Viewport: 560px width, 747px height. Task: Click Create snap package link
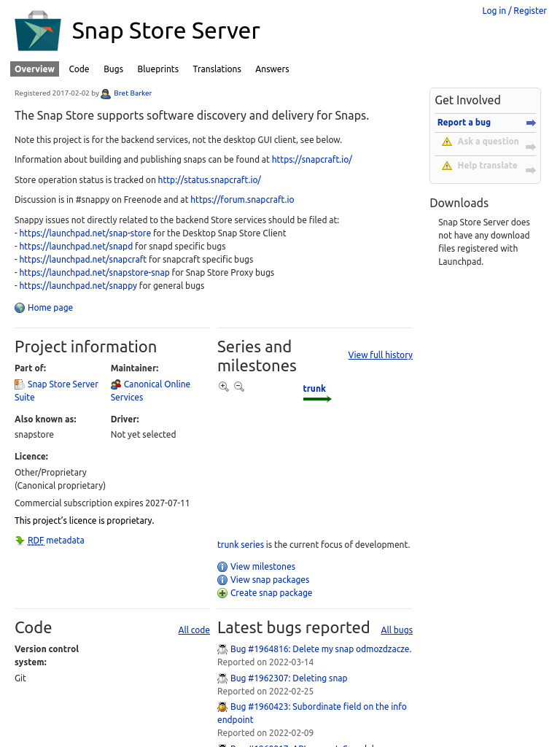click(271, 593)
